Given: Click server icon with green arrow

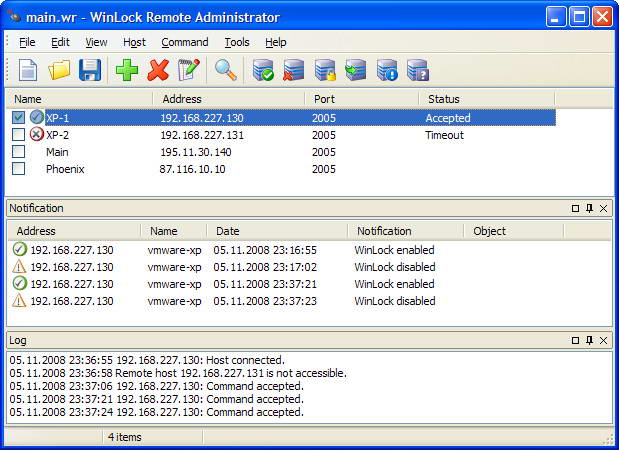Looking at the screenshot, I should click(356, 70).
